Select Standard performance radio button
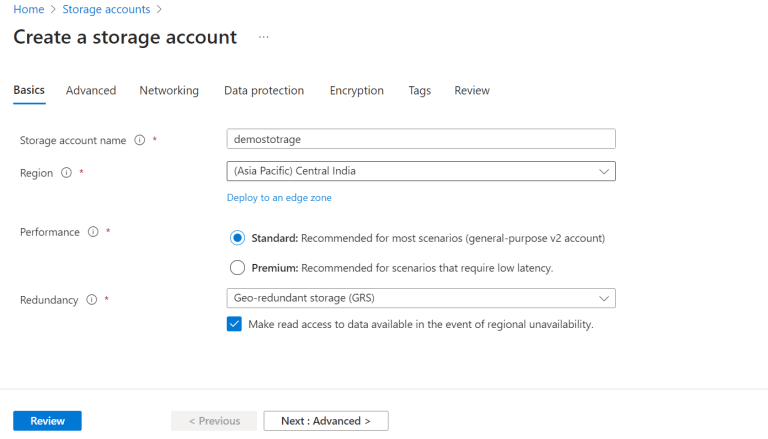Viewport: 768px width, 439px height. click(x=237, y=238)
